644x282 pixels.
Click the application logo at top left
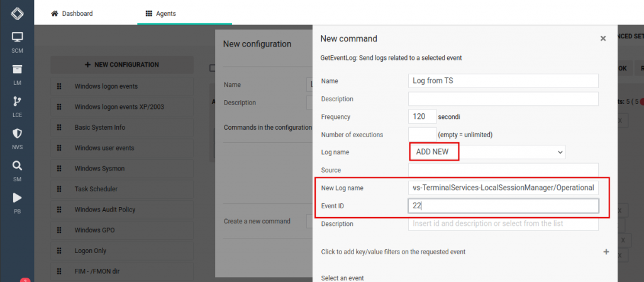17,13
